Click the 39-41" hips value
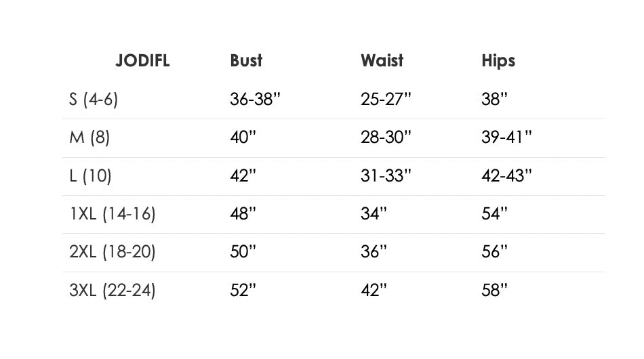The height and width of the screenshot is (359, 644). [x=506, y=137]
